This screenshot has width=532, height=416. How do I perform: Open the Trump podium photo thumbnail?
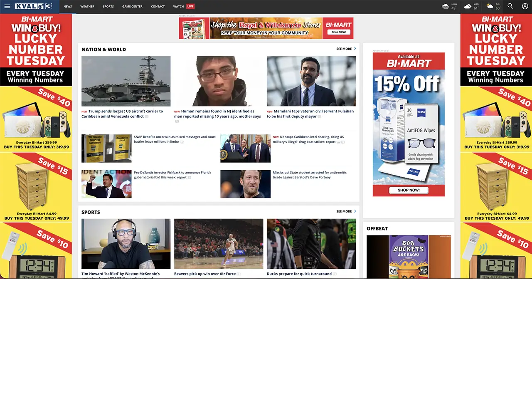click(245, 149)
